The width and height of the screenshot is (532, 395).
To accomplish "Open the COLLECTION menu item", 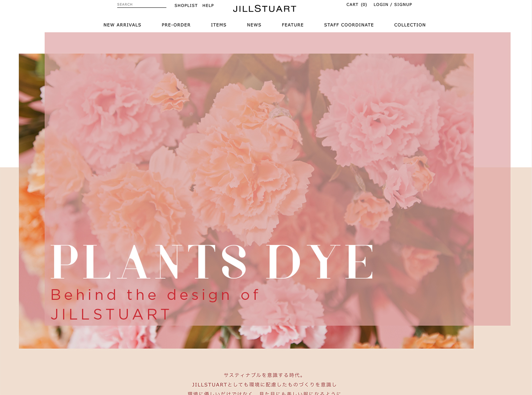I will (x=410, y=25).
